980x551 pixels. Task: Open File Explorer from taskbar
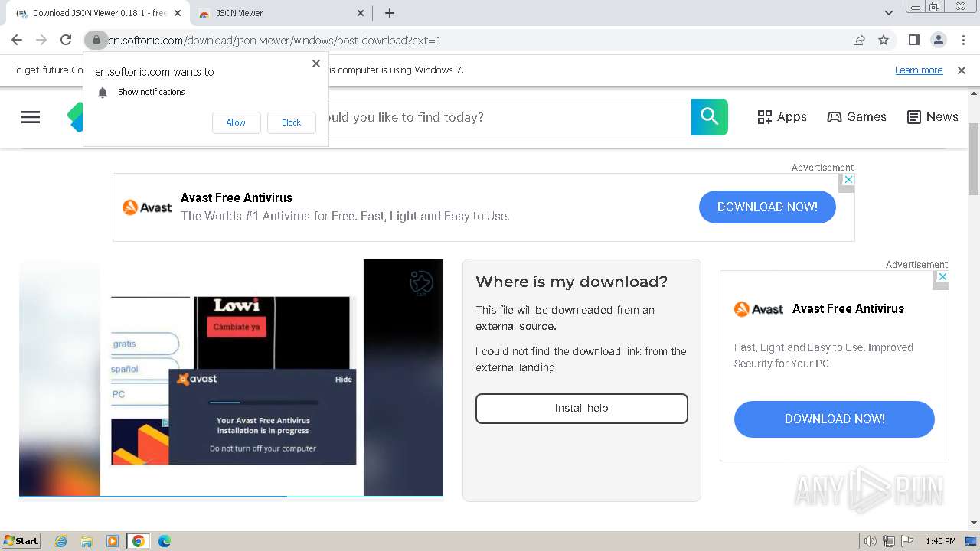point(87,541)
